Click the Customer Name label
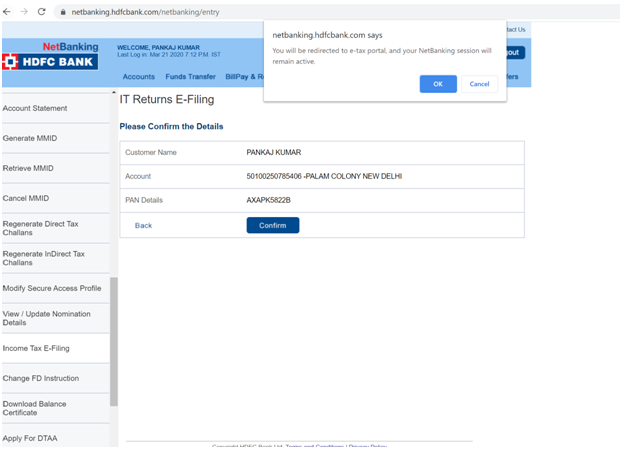Screen dimensions: 622x449 tap(151, 152)
